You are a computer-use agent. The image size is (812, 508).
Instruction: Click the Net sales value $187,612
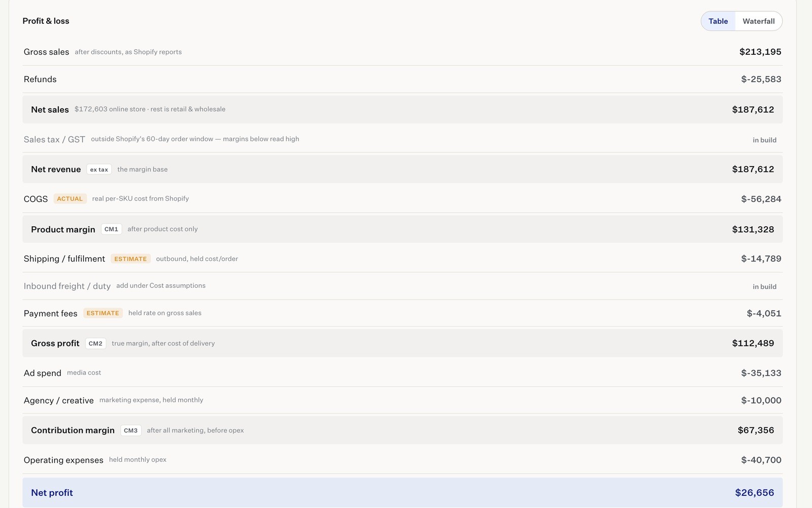(x=753, y=110)
